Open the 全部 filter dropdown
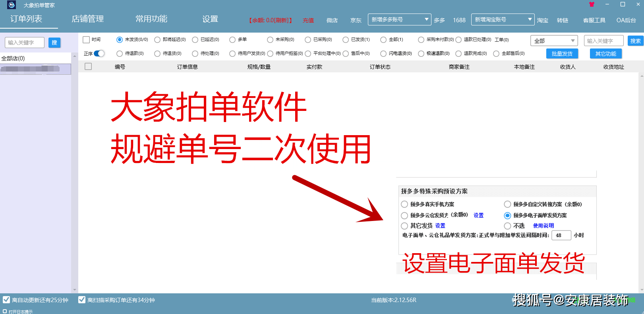 tap(554, 41)
